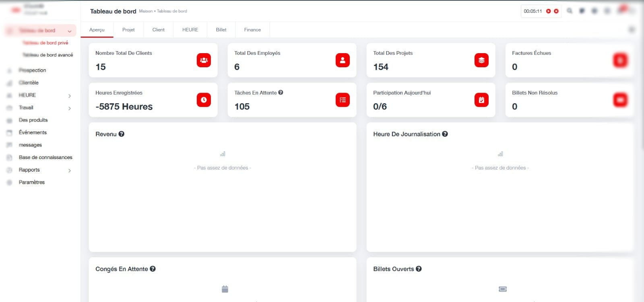Expand the Rapports sidebar section
Viewport: 644px width, 302px height.
pyautogui.click(x=70, y=171)
